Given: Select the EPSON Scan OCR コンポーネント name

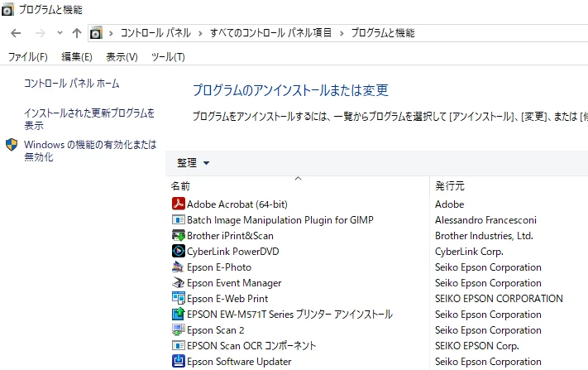Looking at the screenshot, I should [251, 346].
